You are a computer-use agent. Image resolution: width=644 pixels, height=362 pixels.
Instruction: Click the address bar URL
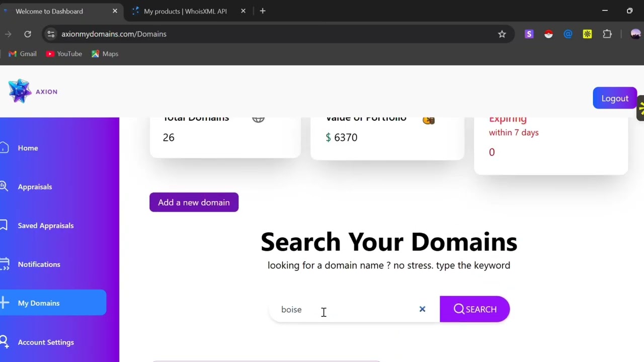click(x=114, y=34)
